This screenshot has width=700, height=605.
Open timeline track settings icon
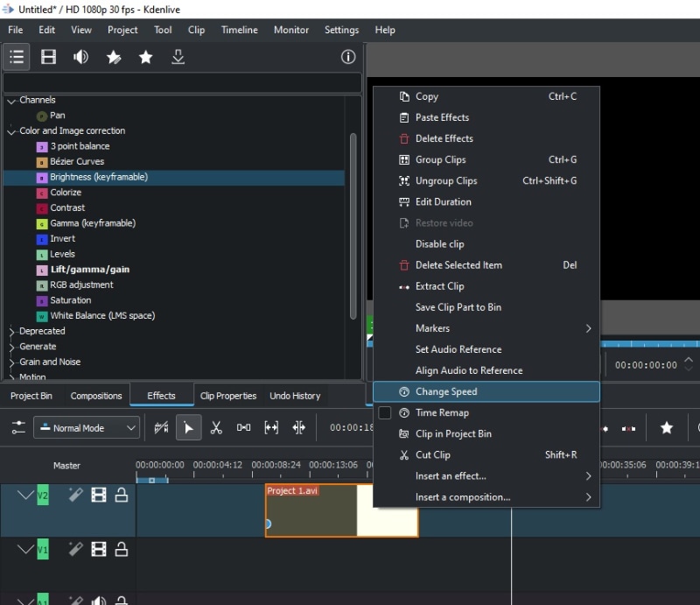[18, 427]
